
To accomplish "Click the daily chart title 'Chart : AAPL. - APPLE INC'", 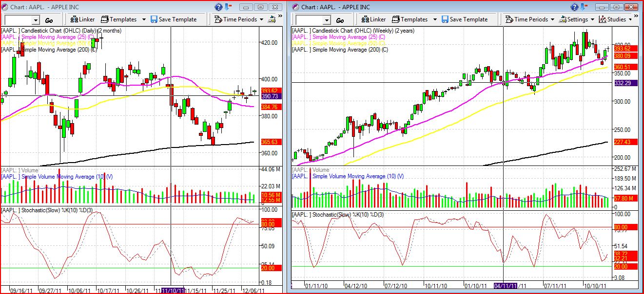I will click(45, 7).
